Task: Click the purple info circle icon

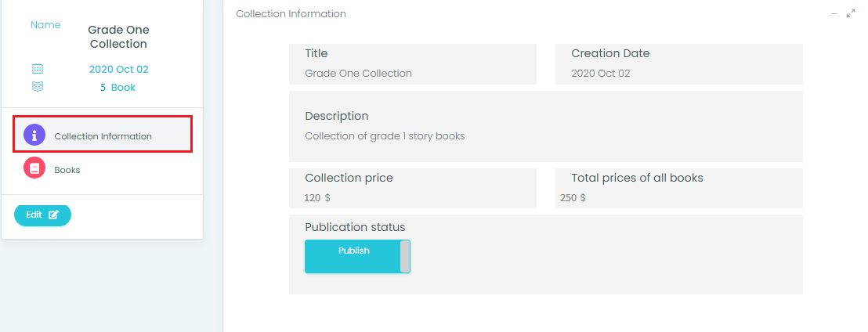Action: (34, 135)
